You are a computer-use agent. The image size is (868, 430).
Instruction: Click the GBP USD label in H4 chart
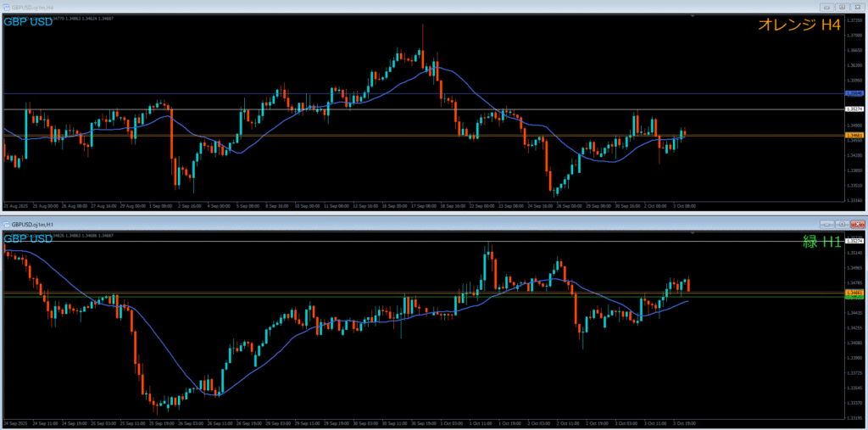click(x=28, y=21)
